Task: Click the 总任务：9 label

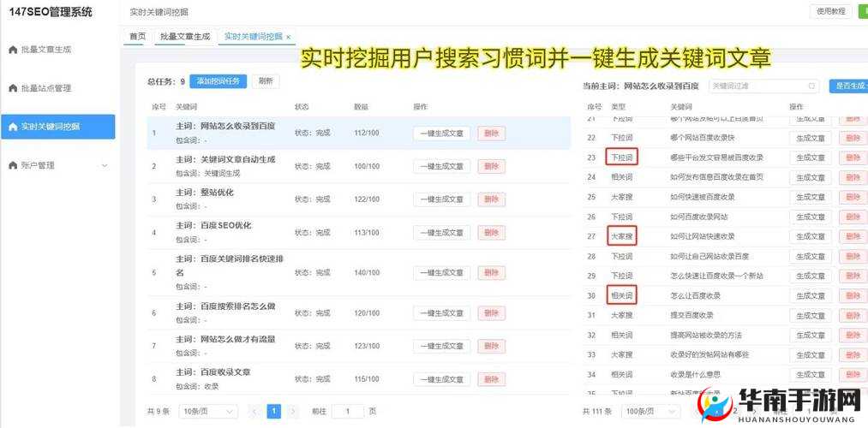Action: (x=166, y=82)
